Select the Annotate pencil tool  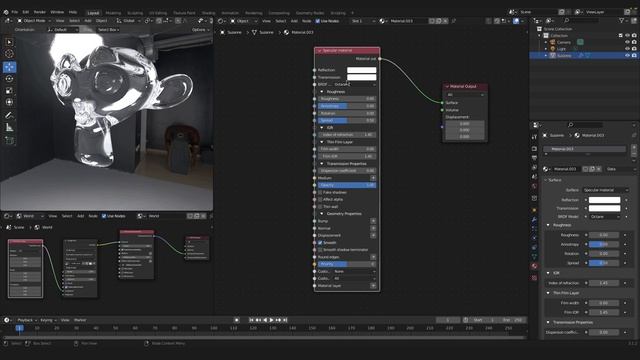point(9,116)
